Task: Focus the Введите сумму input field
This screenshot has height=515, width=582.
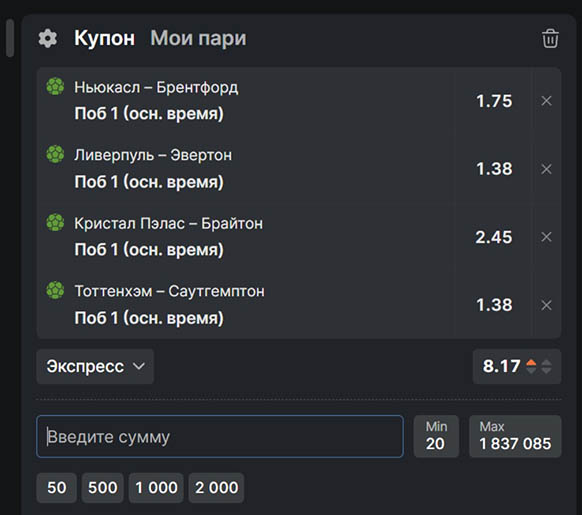Action: pos(220,436)
